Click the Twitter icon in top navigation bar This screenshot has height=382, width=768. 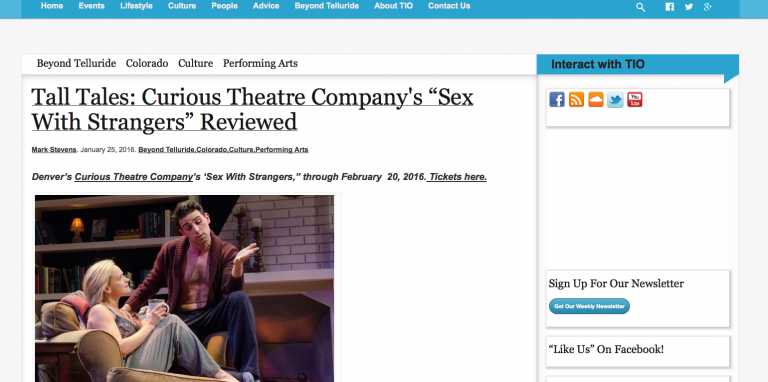(x=689, y=6)
